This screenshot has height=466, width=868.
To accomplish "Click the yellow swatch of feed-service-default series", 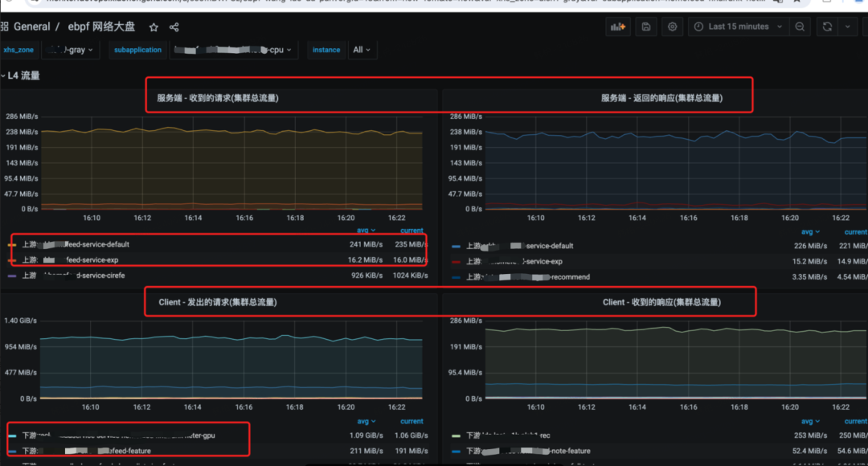I will point(12,244).
